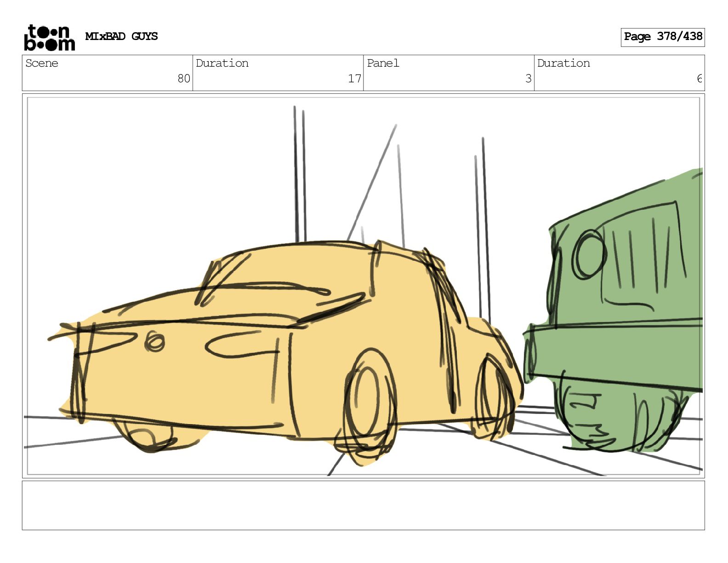Click the round emblem on the car trunk
728x563 pixels.
pyautogui.click(x=155, y=342)
